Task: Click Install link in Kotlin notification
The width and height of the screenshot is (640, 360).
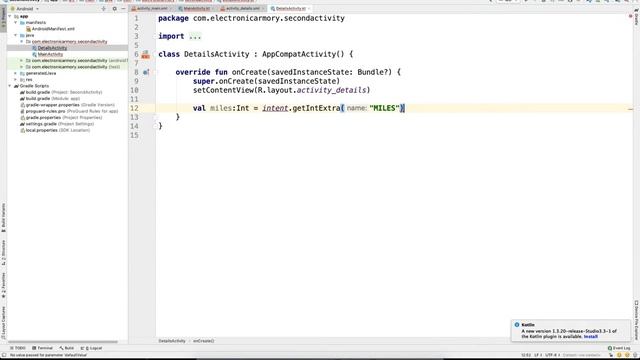Action: [x=591, y=337]
